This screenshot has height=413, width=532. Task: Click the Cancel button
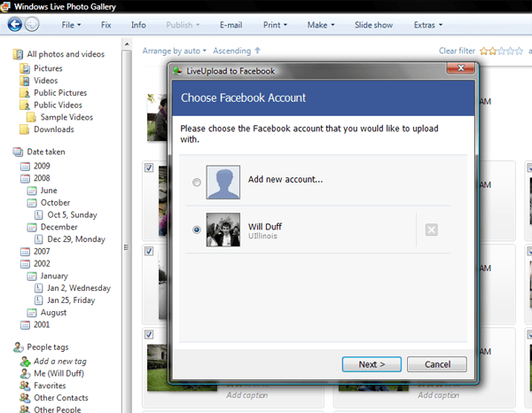(x=437, y=364)
